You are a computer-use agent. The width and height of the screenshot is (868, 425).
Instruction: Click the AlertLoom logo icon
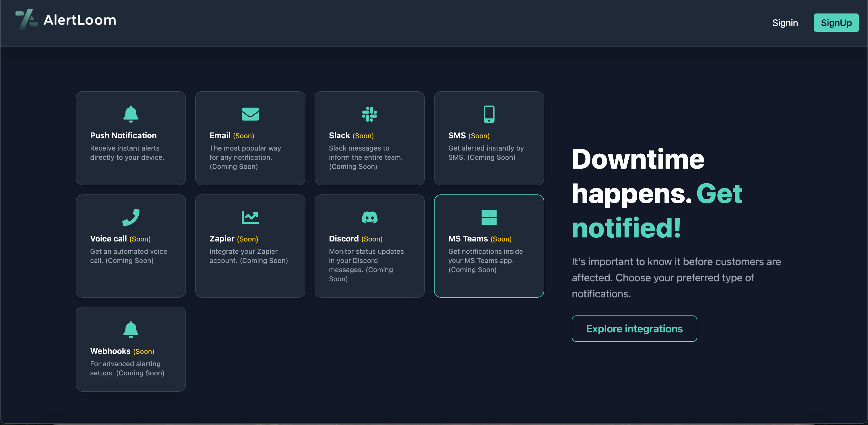click(x=27, y=19)
